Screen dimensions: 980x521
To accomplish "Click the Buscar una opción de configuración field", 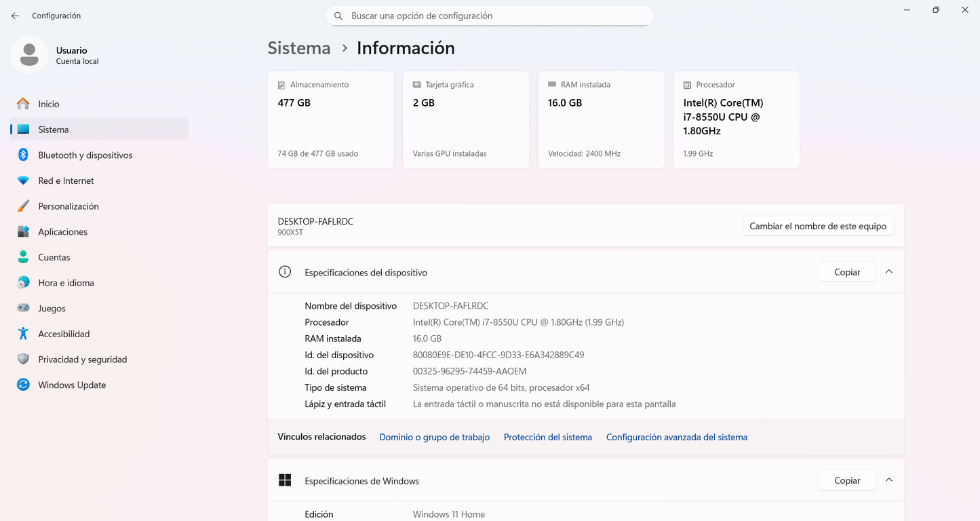I will pyautogui.click(x=488, y=16).
